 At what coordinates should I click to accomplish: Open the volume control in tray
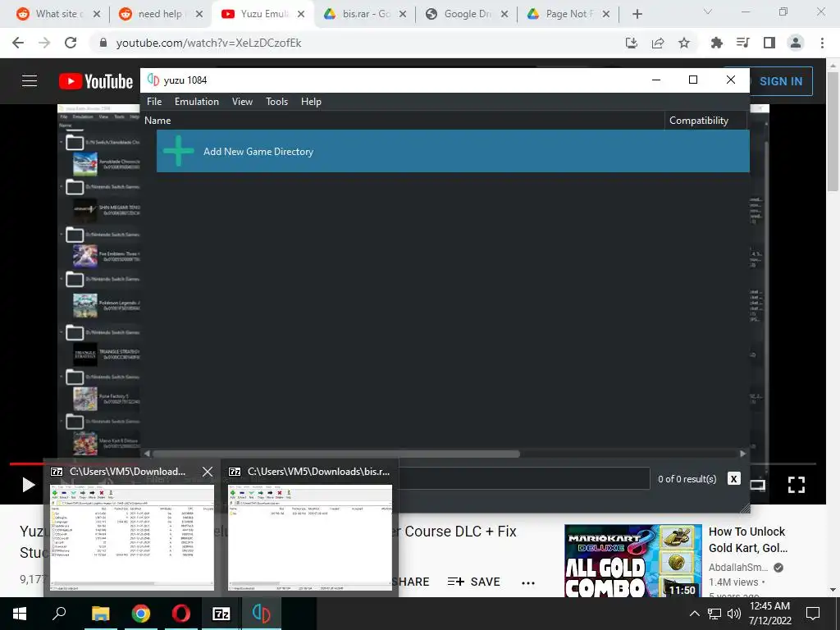(x=734, y=614)
